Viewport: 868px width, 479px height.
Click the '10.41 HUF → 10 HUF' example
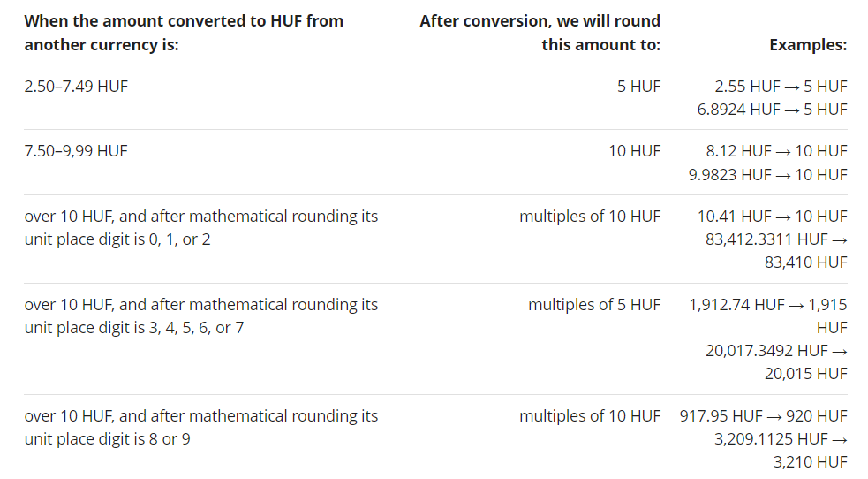tap(772, 217)
